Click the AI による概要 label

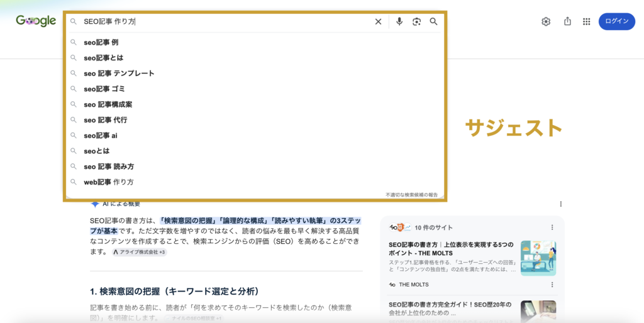121,204
